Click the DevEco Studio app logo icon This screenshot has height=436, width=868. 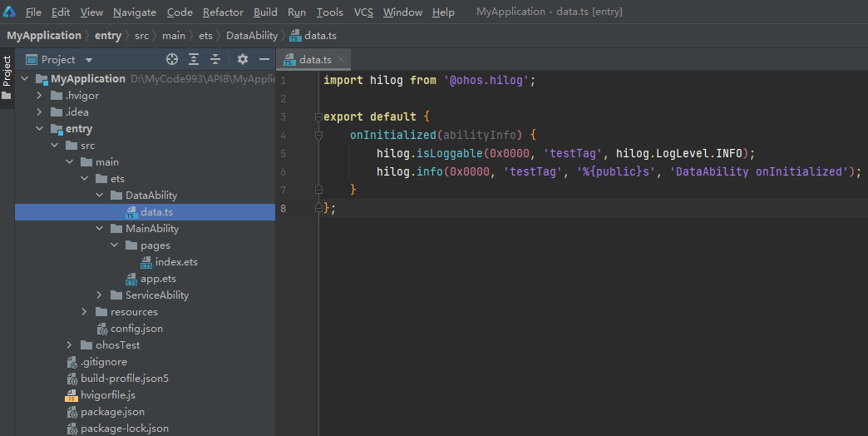pos(9,12)
